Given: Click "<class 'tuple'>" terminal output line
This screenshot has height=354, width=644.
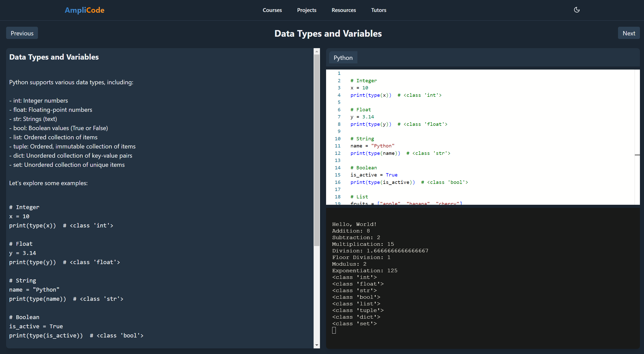Looking at the screenshot, I should coord(358,310).
